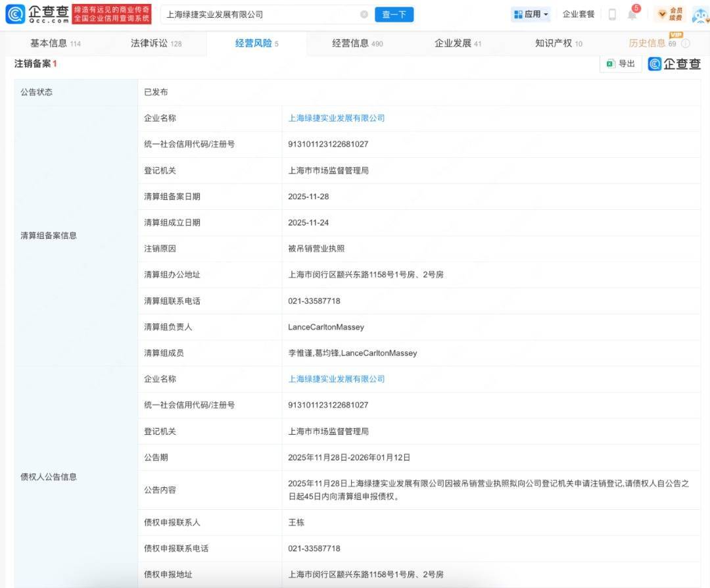Image resolution: width=710 pixels, height=588 pixels.
Task: Click the mobile phone app icon
Action: pos(613,14)
